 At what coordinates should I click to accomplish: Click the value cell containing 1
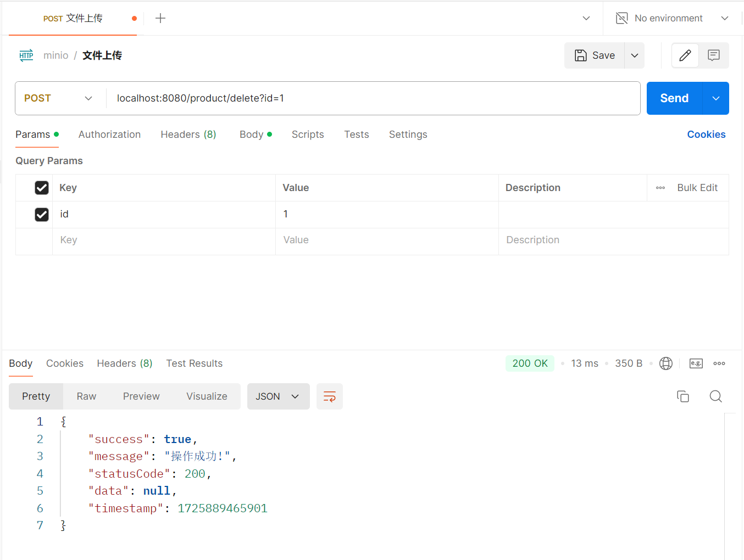(x=387, y=214)
